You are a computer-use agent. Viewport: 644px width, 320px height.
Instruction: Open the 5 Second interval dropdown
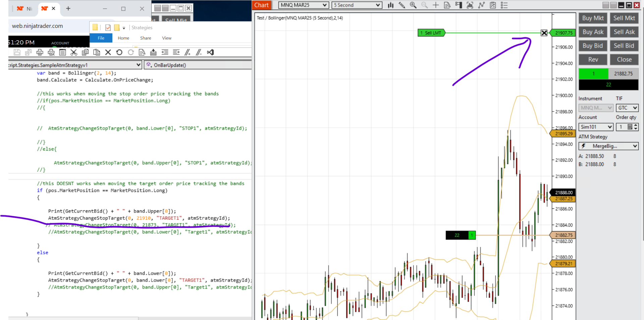tap(357, 5)
